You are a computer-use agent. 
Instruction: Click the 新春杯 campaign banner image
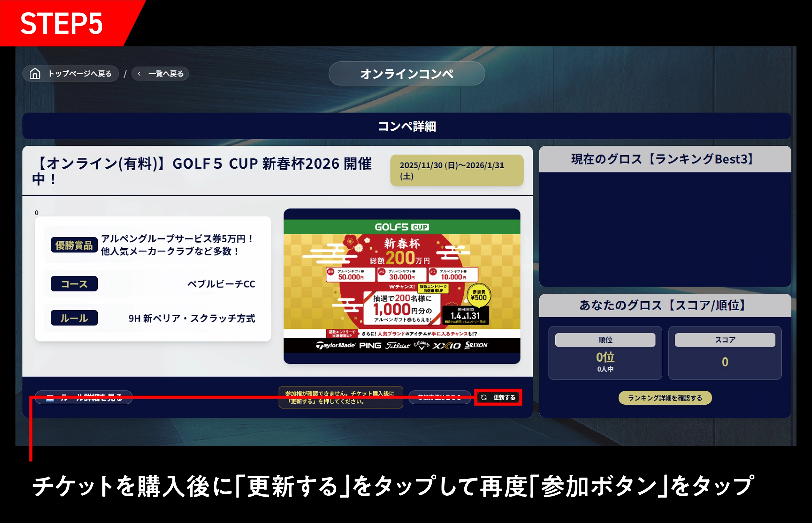(x=402, y=285)
